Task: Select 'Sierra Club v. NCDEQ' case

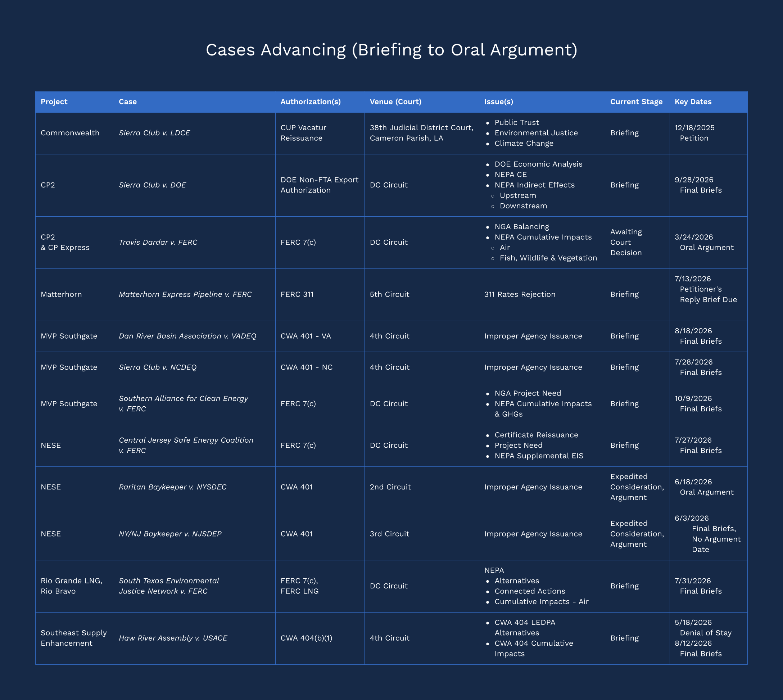Action: pyautogui.click(x=158, y=367)
